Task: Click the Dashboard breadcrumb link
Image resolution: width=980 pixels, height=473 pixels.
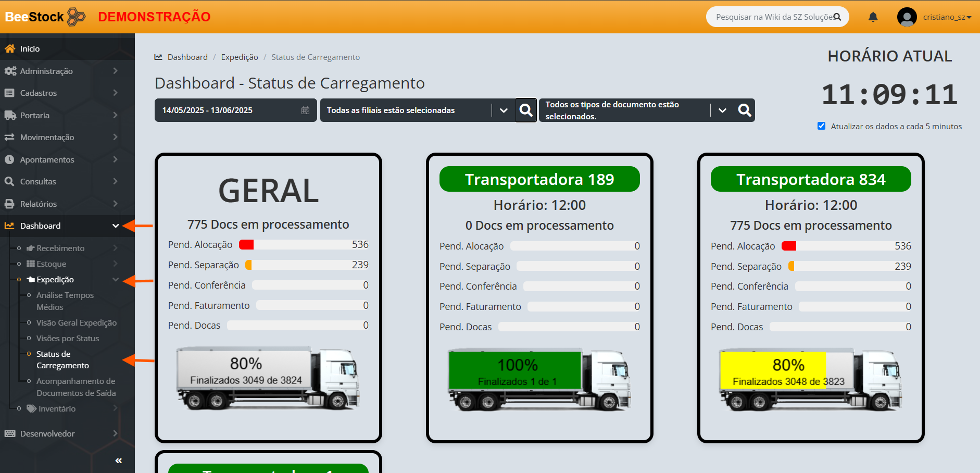Action: click(187, 57)
